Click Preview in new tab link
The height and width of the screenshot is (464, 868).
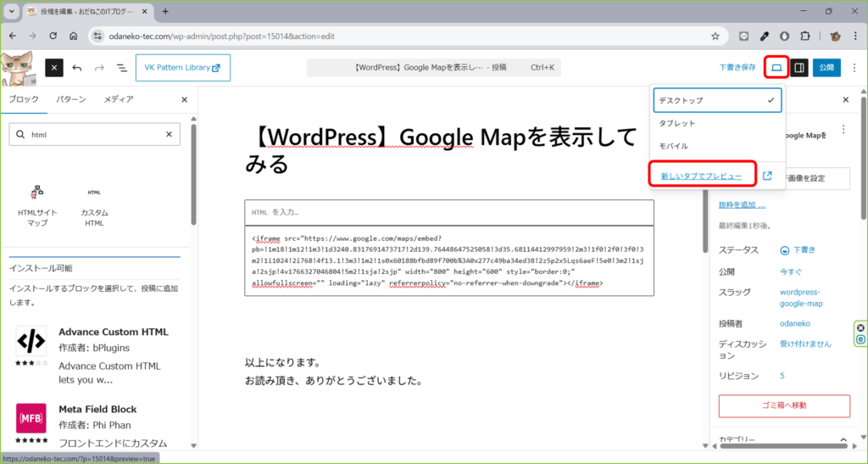click(x=701, y=176)
